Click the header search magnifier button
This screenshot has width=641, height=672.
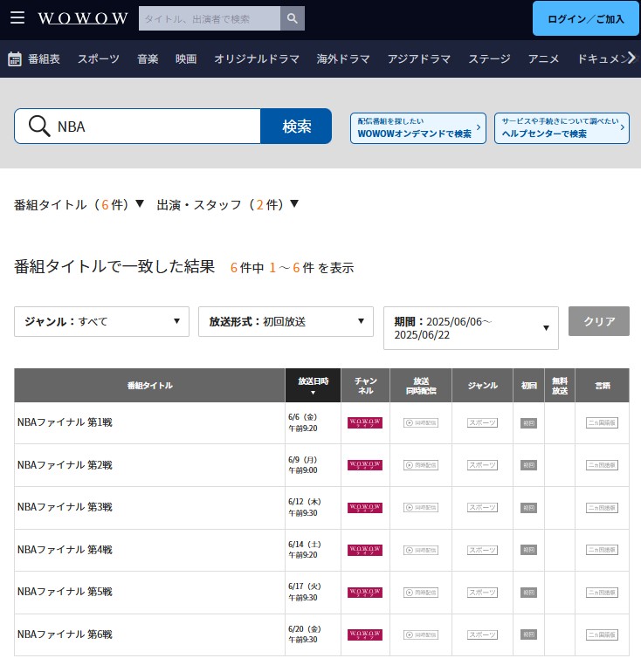(x=293, y=18)
